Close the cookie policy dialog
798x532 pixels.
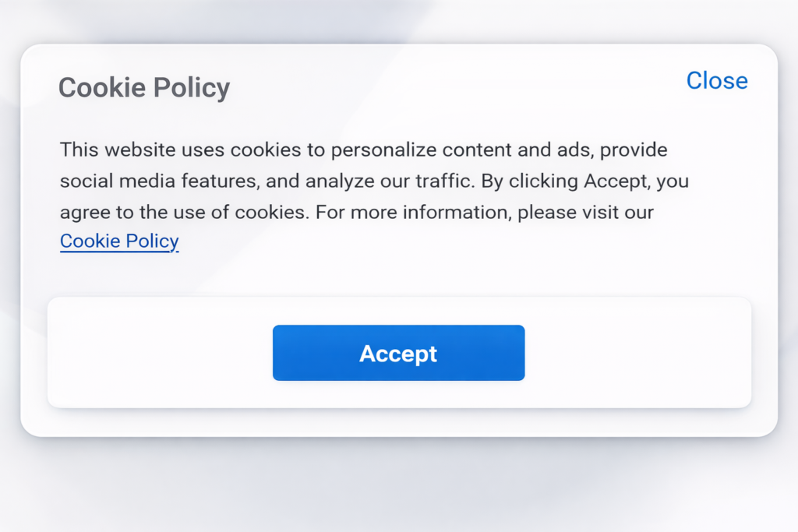(716, 81)
